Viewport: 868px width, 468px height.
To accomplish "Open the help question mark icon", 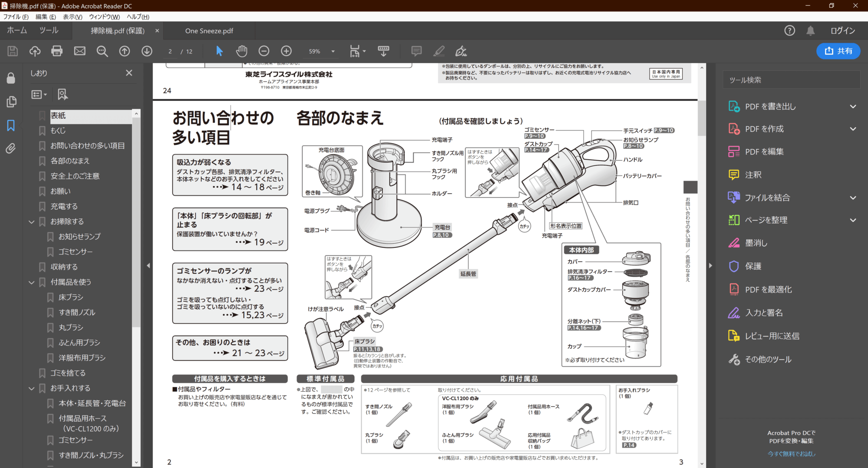I will [x=789, y=30].
